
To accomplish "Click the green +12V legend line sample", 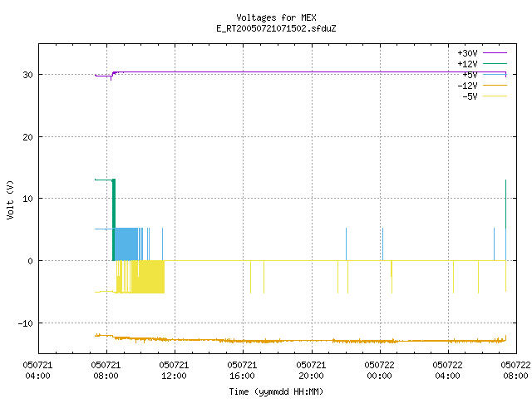I will point(495,63).
